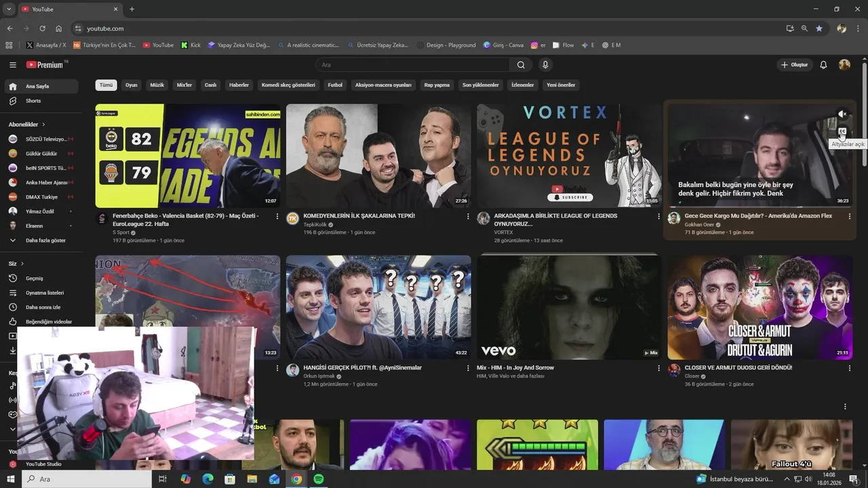Open more options for HIM In Joy And Sorrow mix
The height and width of the screenshot is (488, 868).
[x=658, y=368]
